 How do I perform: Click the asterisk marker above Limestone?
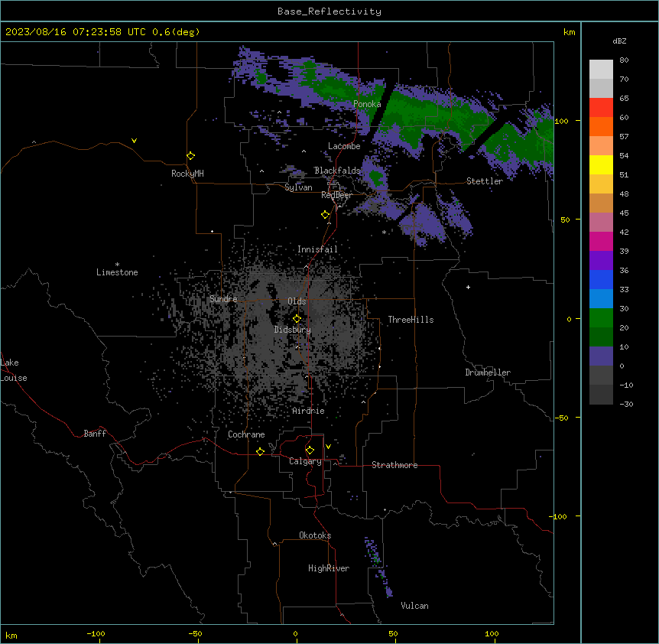pos(117,265)
